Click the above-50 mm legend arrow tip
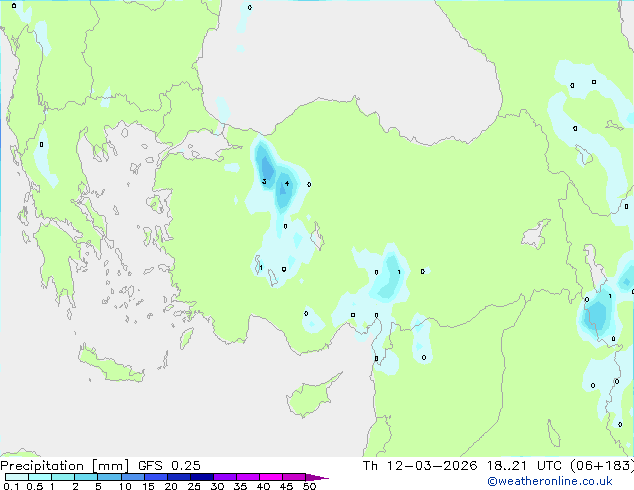 317,477
